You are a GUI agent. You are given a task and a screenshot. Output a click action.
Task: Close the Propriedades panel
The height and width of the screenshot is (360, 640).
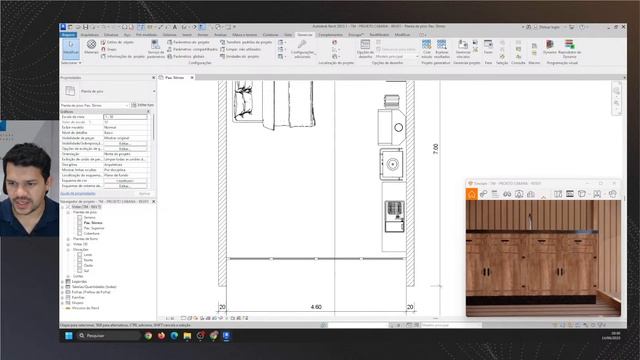pos(153,78)
